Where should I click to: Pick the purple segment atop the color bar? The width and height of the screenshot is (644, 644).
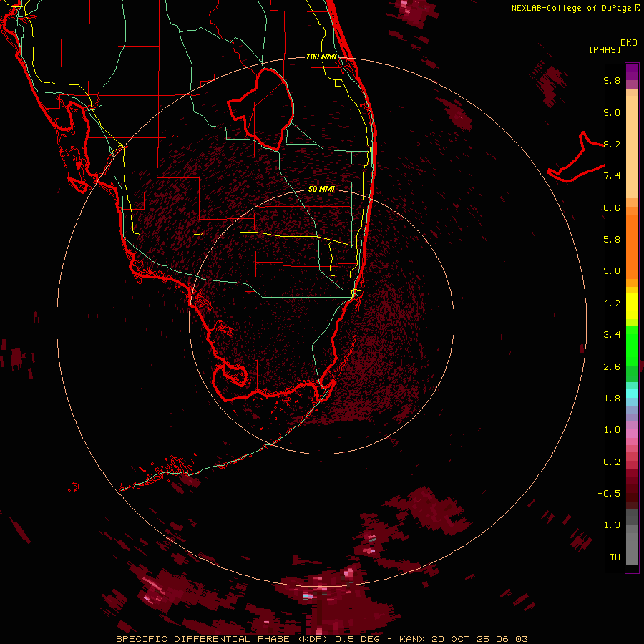[x=632, y=72]
